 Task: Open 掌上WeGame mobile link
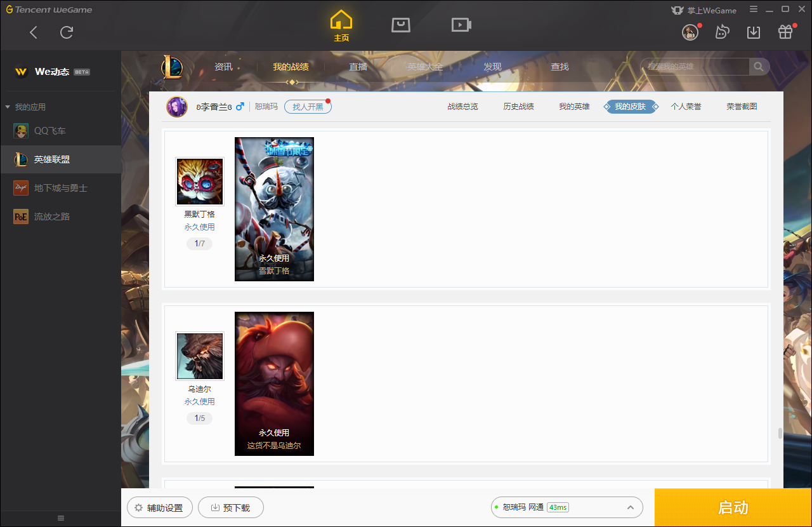[x=704, y=10]
